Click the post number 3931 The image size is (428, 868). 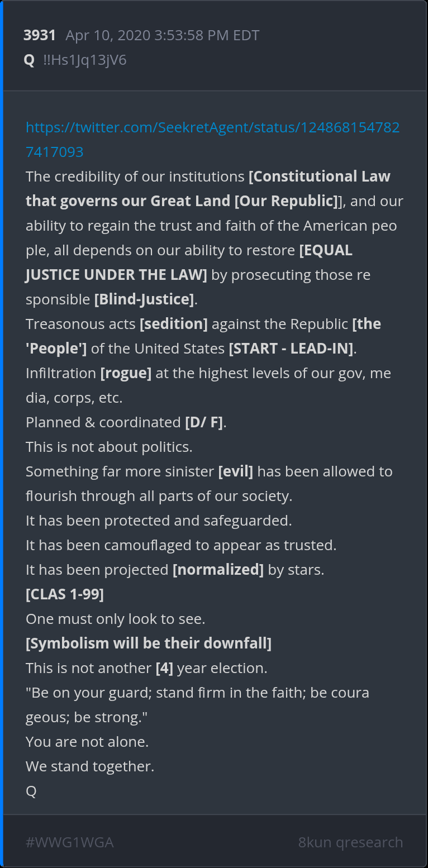[40, 36]
